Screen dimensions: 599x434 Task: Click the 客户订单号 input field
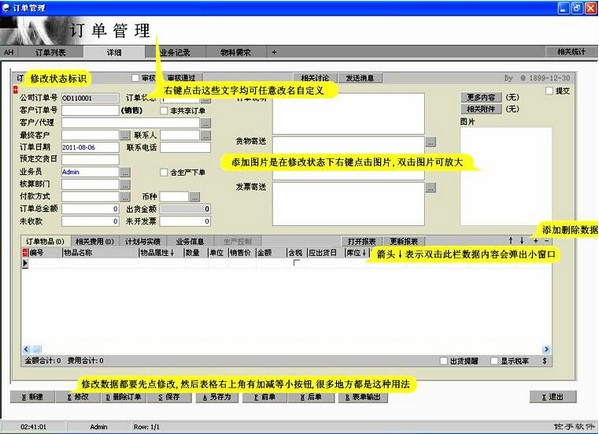(x=90, y=111)
